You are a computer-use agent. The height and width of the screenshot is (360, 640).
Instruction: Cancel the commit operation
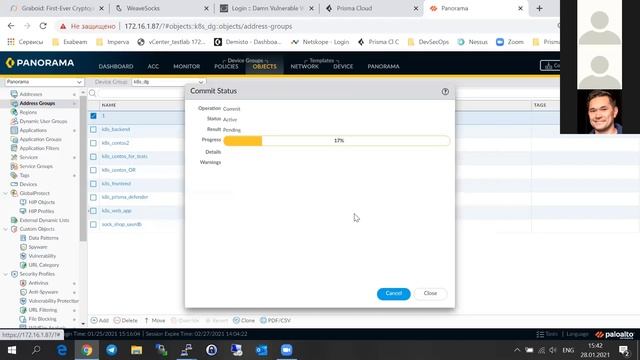393,293
